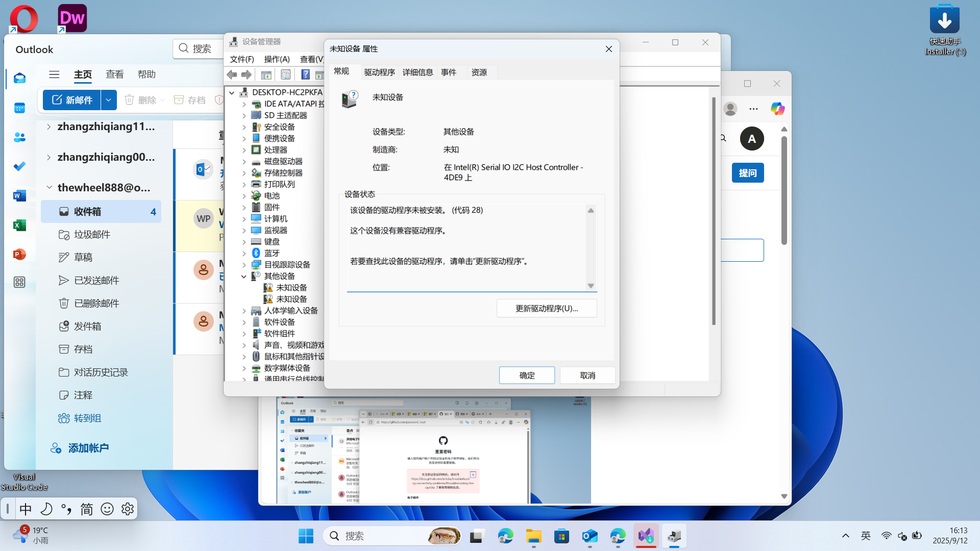Viewport: 980px width, 551px height.
Task: Launch Excel from the Outlook sidebar
Action: pos(19,225)
